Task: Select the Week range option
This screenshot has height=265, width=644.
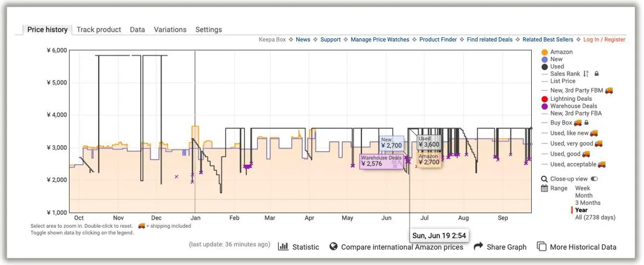Action: (583, 188)
